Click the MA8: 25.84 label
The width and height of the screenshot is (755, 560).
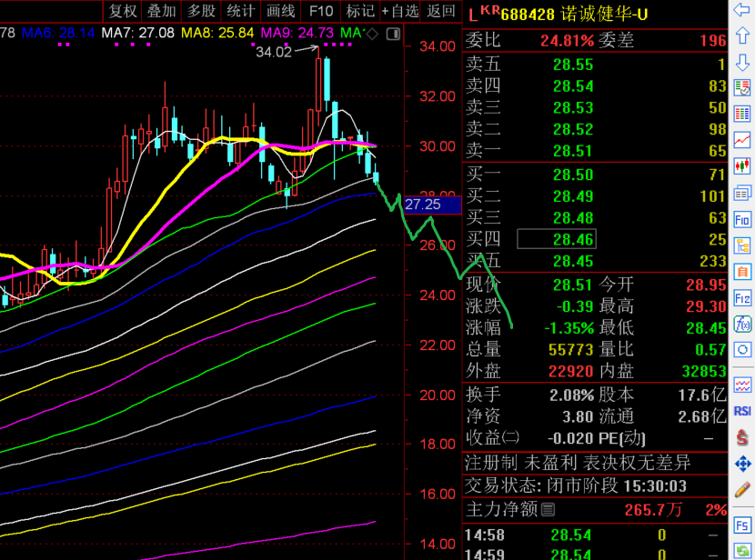point(217,34)
